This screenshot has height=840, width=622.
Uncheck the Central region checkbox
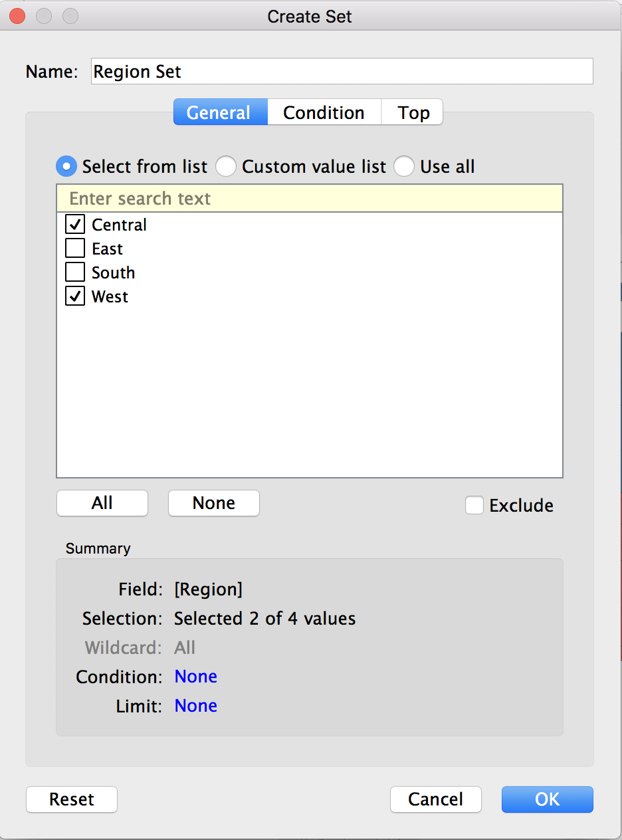click(x=75, y=225)
